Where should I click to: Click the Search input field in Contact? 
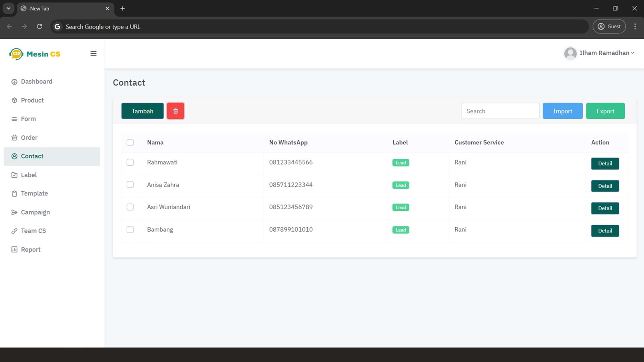click(x=500, y=111)
